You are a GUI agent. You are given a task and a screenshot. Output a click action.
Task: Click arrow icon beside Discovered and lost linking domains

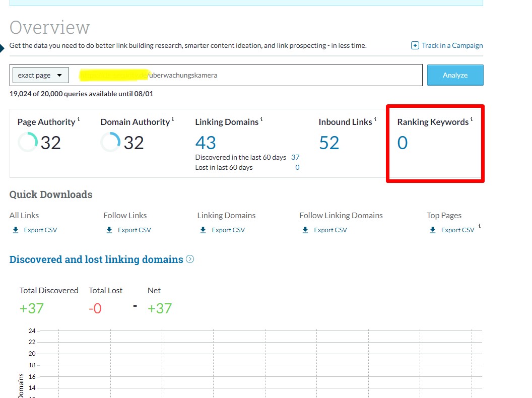(190, 259)
